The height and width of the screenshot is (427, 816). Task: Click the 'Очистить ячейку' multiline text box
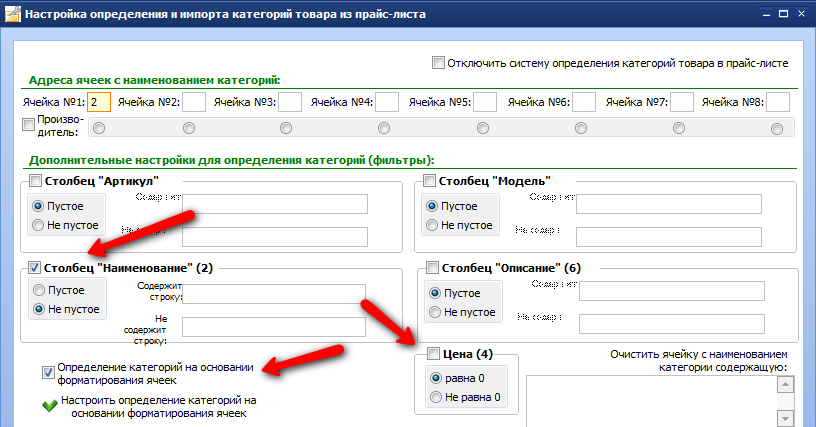(x=652, y=401)
